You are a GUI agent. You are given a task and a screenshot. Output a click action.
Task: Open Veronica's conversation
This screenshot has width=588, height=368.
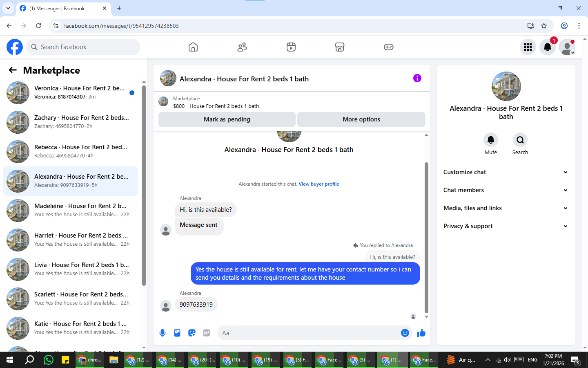tap(71, 93)
